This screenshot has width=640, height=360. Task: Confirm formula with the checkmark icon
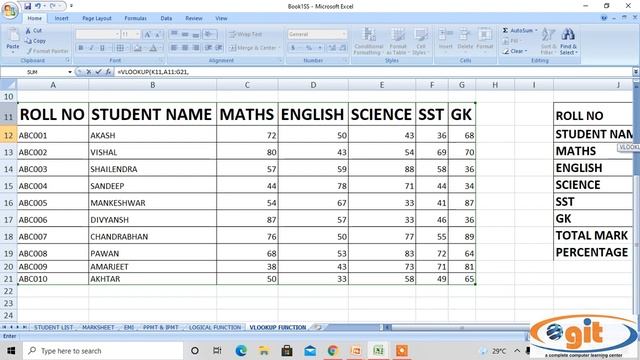tap(98, 72)
